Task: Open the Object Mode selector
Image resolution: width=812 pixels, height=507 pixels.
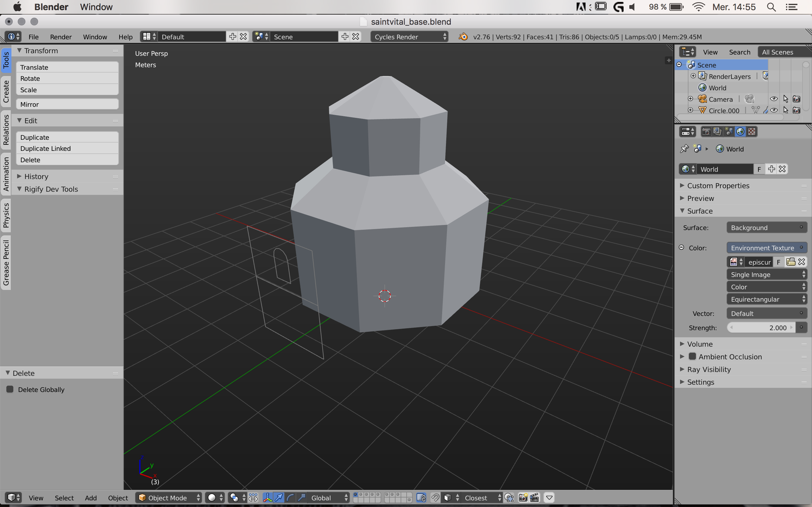Action: point(169,497)
